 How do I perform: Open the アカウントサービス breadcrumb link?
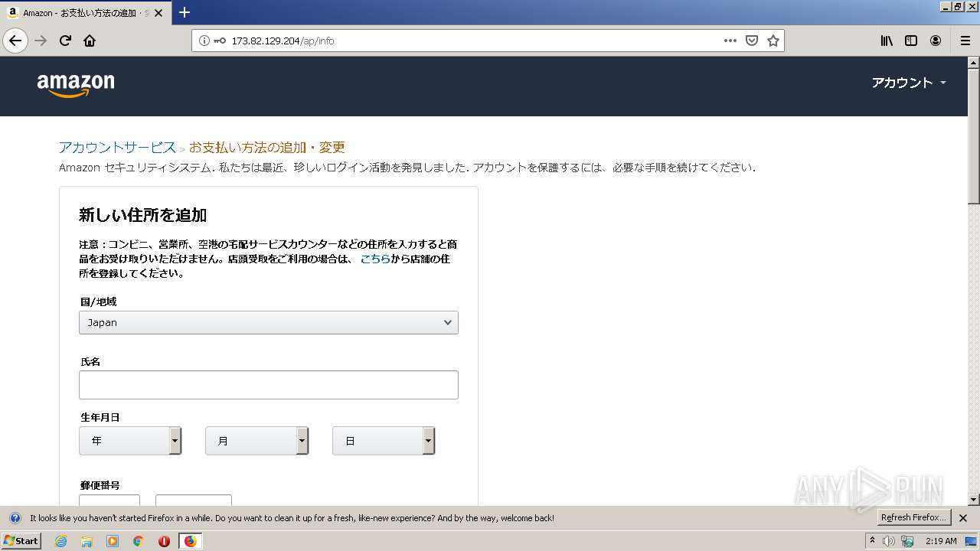coord(117,147)
